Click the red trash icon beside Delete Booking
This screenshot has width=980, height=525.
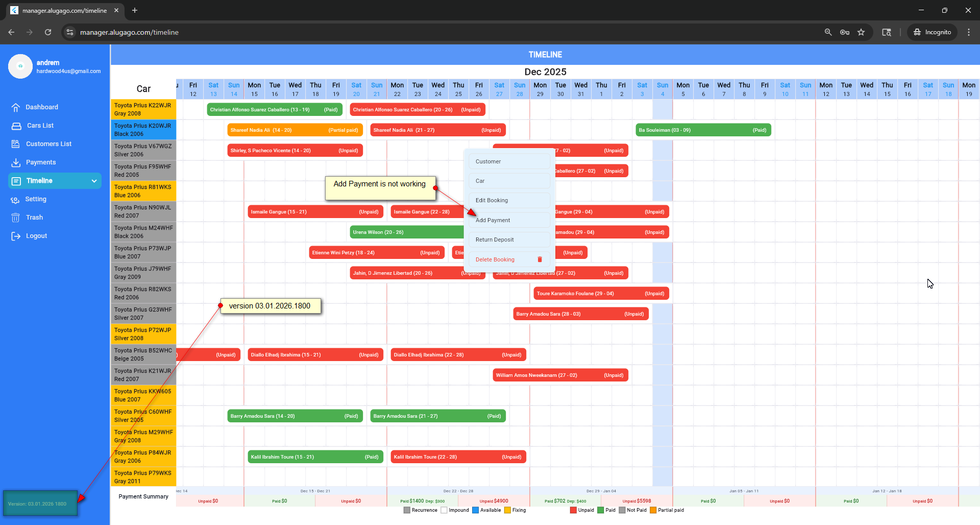(540, 259)
